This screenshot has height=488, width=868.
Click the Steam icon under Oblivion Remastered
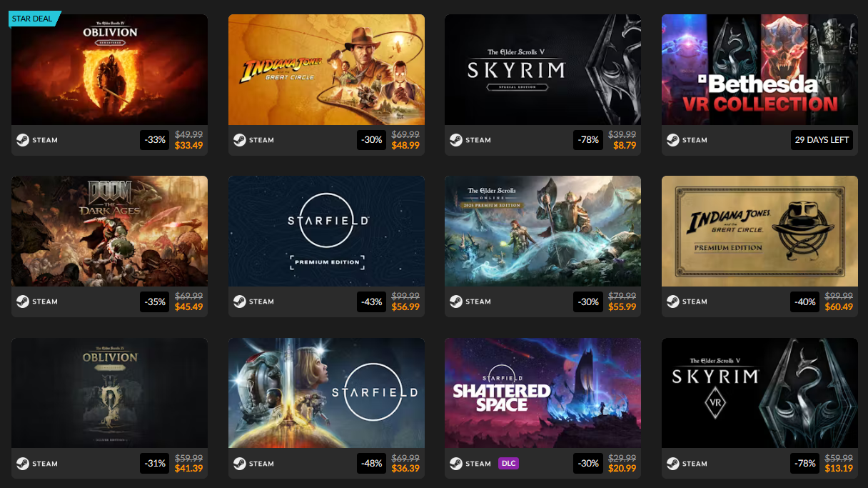click(23, 140)
